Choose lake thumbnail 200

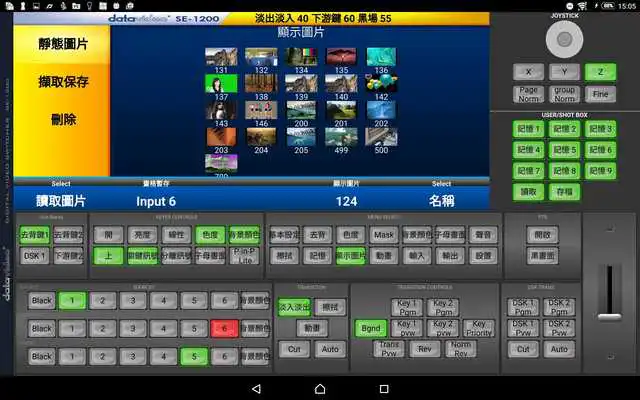click(301, 110)
